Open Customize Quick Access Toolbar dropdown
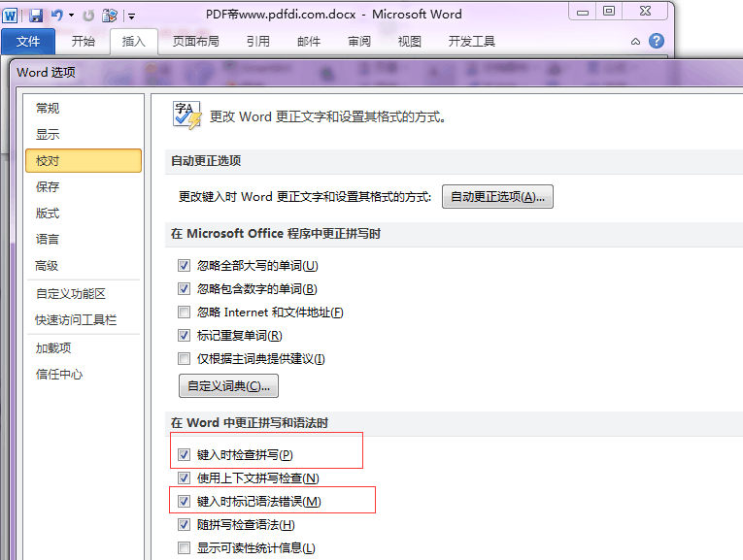 click(132, 16)
